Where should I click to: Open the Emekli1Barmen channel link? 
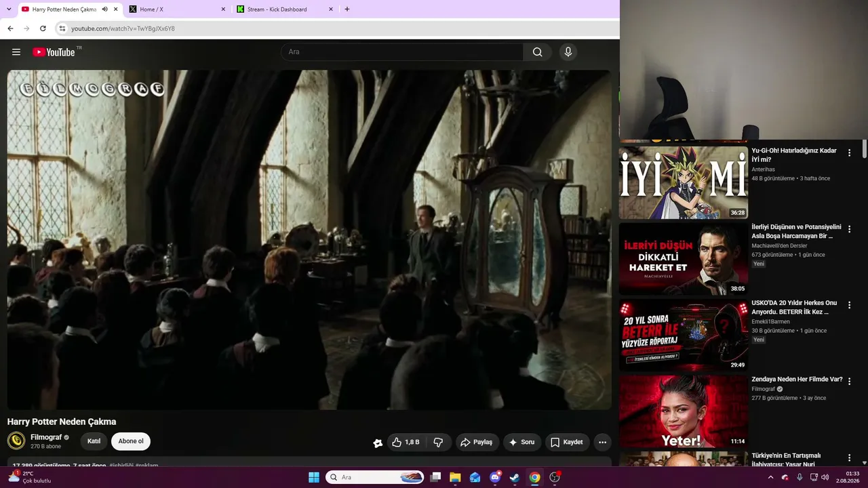point(770,322)
